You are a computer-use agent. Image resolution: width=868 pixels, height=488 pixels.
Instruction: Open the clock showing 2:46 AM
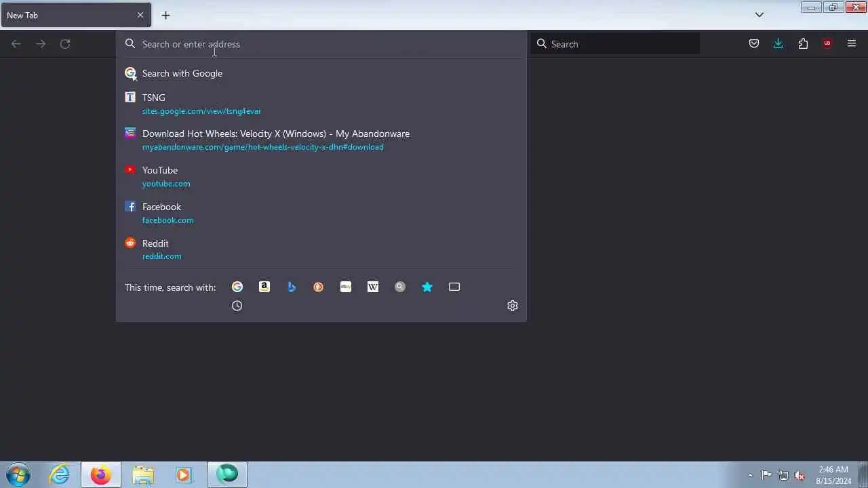(833, 475)
